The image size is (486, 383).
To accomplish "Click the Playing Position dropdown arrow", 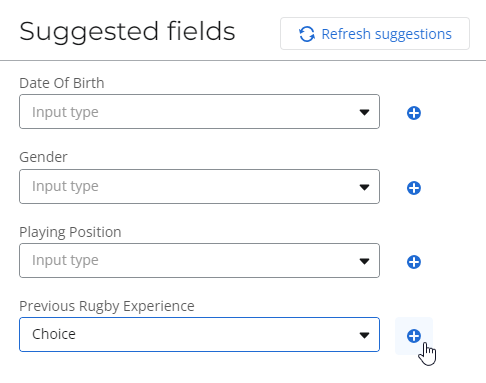I will [364, 261].
